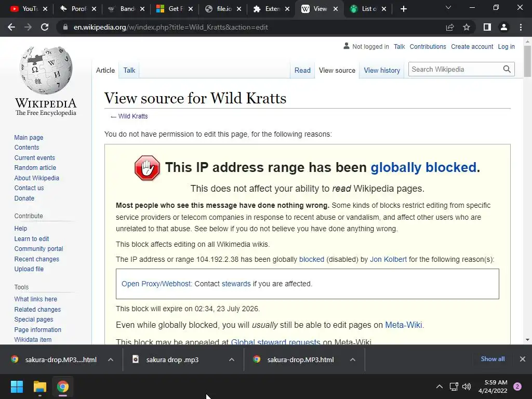Open the Read tab
Image resolution: width=532 pixels, height=399 pixels.
(302, 70)
